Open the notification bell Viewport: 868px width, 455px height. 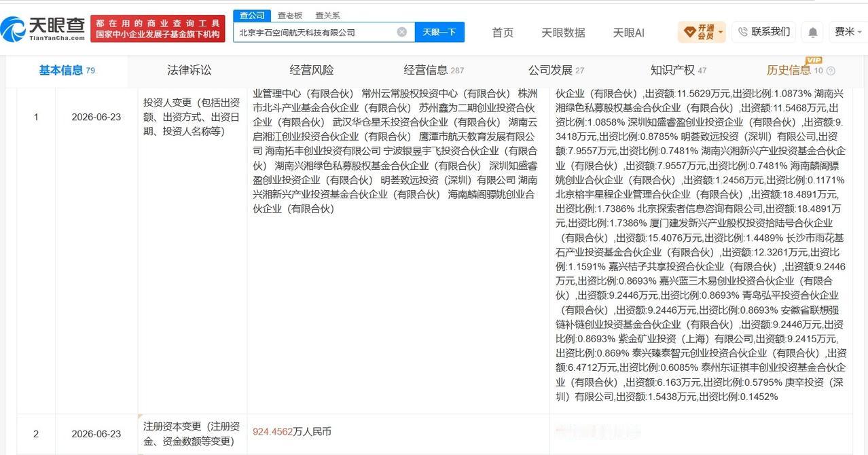click(812, 32)
